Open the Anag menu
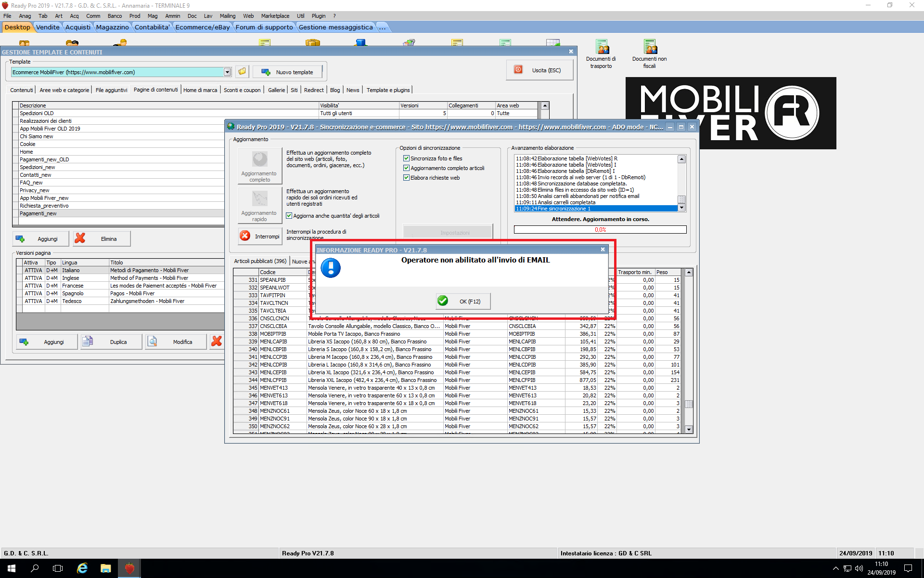The image size is (924, 578). pos(25,16)
